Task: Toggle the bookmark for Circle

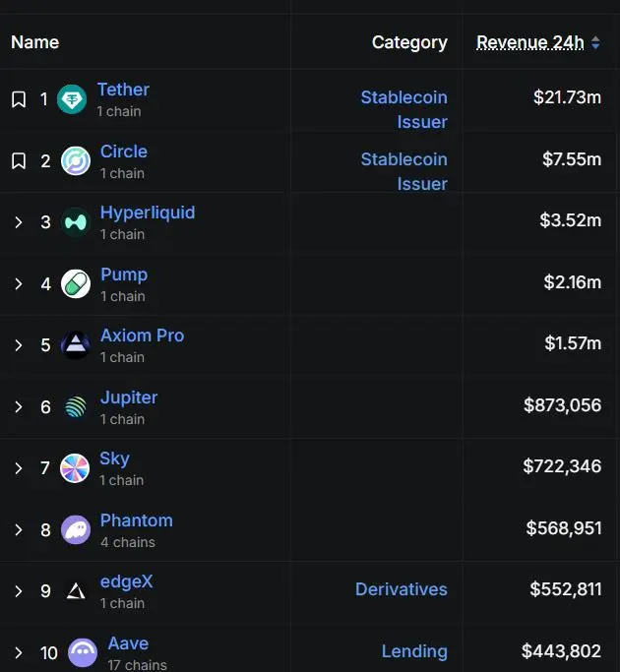Action: (19, 161)
